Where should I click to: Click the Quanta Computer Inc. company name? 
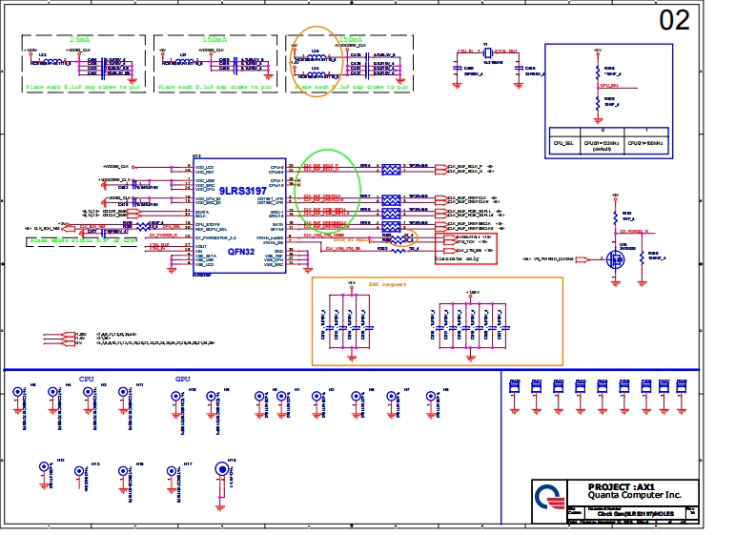[x=635, y=496]
